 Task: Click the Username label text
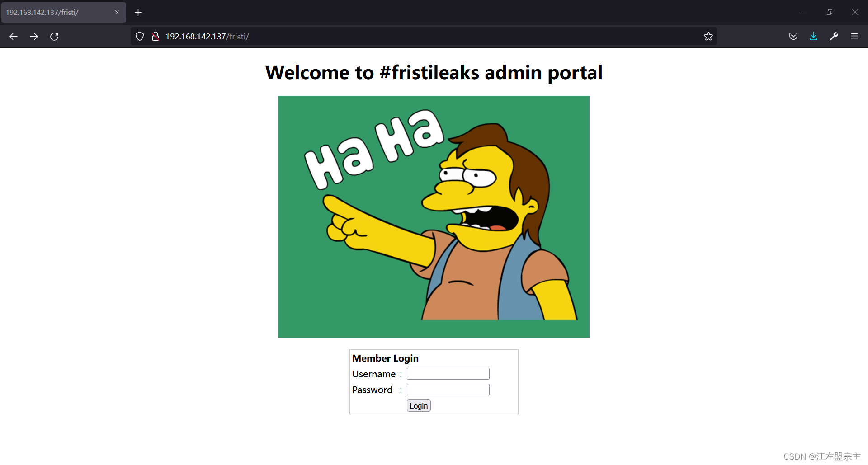[374, 374]
